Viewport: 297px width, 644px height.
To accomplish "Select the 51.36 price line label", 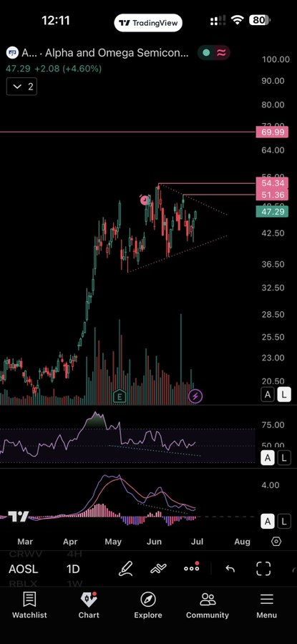I will 272,195.
